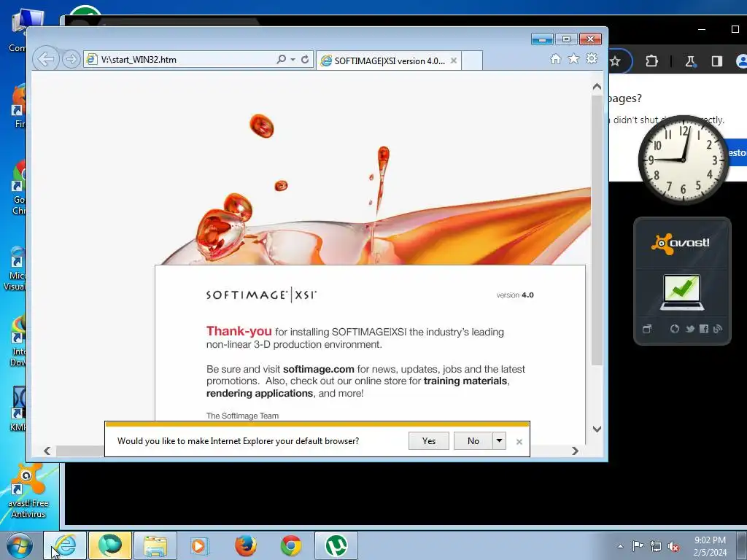Viewport: 747px width, 560px height.
Task: Open Favorites star in Internet Explorer
Action: [573, 58]
